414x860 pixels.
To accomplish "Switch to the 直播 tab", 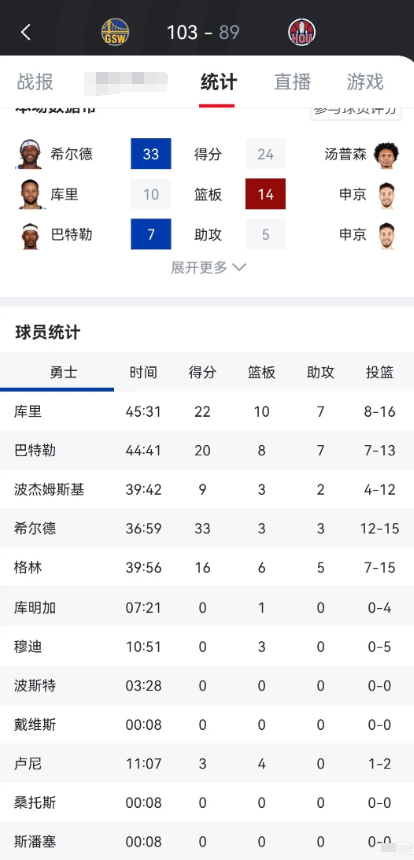I will tap(292, 82).
